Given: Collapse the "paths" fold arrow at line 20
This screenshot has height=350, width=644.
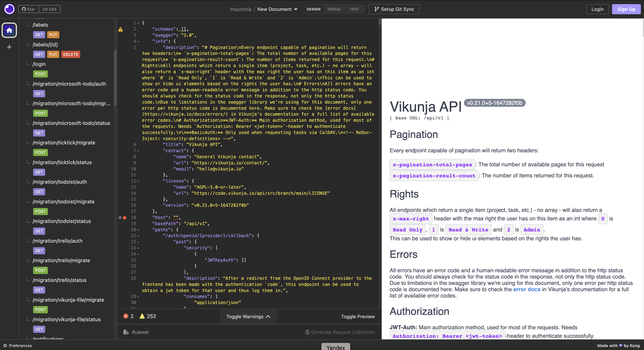Looking at the screenshot, I should point(138,230).
